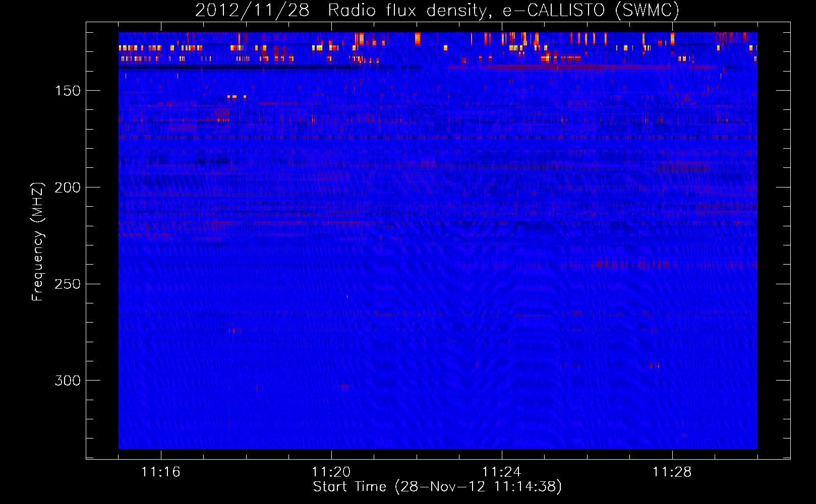This screenshot has width=816, height=504.
Task: Click the 300 frequency tick label
Action: click(x=68, y=381)
